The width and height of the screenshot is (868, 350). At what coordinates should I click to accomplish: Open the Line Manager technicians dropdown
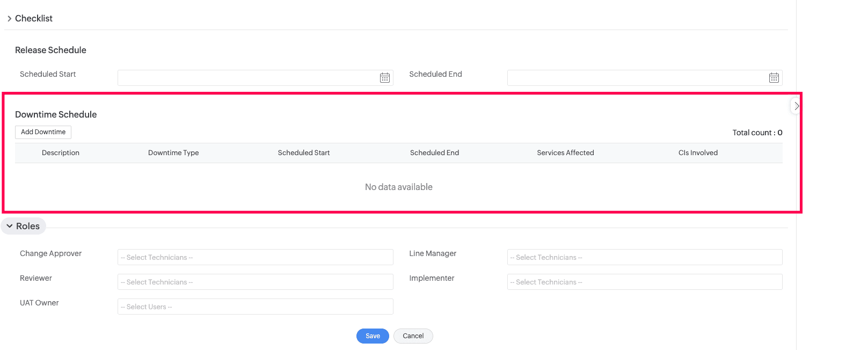(644, 257)
